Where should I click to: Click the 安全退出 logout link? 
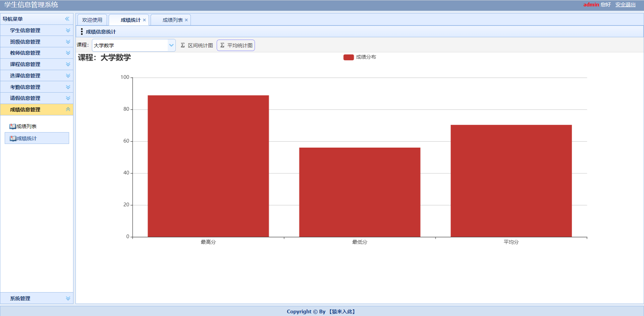[625, 5]
